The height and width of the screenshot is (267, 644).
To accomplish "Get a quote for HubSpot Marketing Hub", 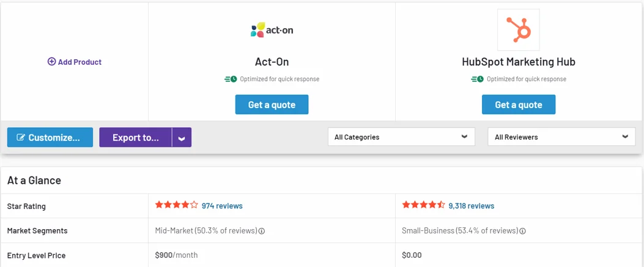I will [x=519, y=104].
